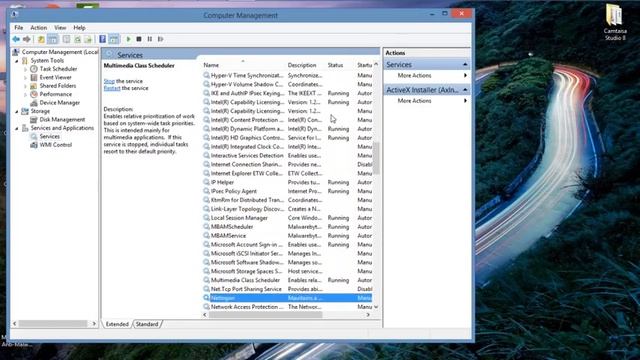The image size is (640, 360).
Task: Select Network Access Protection service row
Action: (287, 307)
